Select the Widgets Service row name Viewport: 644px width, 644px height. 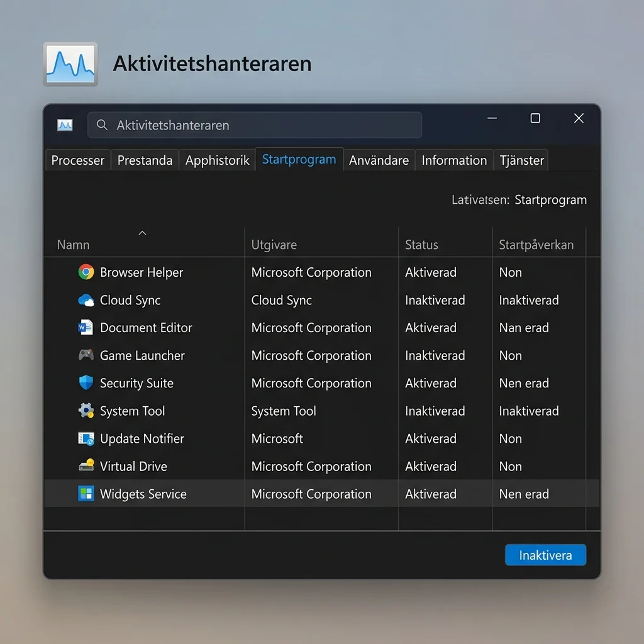[143, 494]
